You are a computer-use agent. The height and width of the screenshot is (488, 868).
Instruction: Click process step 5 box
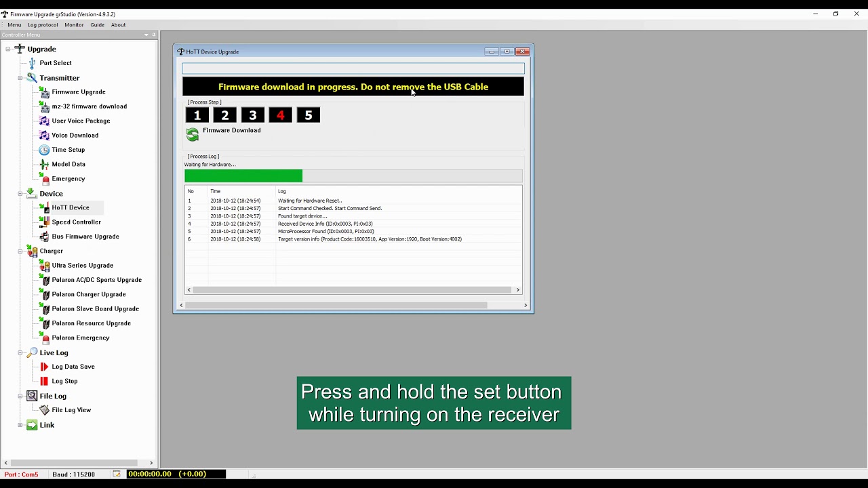point(308,115)
